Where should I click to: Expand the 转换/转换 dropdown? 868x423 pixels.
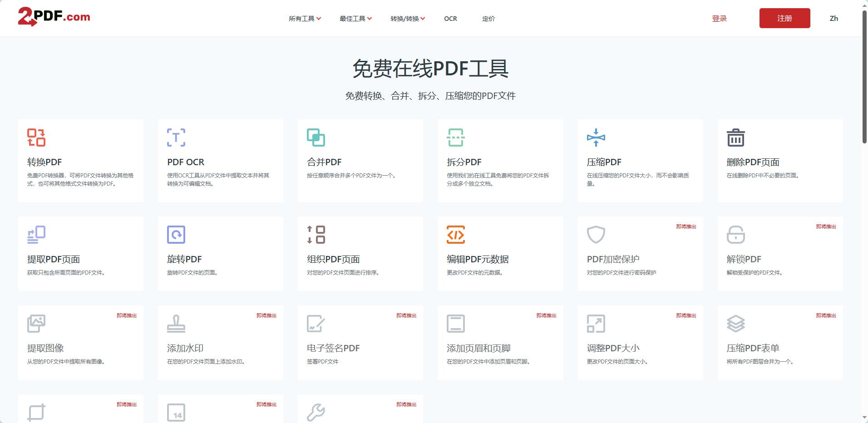pyautogui.click(x=407, y=18)
